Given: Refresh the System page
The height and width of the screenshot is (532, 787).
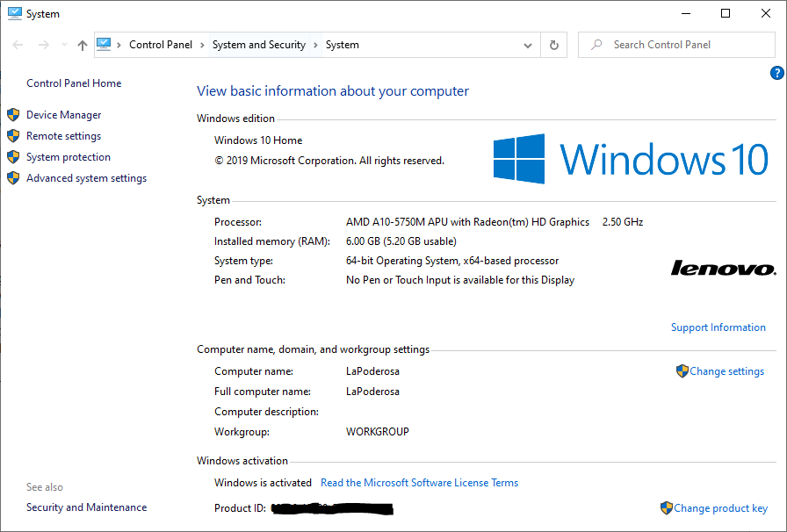Looking at the screenshot, I should click(x=554, y=45).
